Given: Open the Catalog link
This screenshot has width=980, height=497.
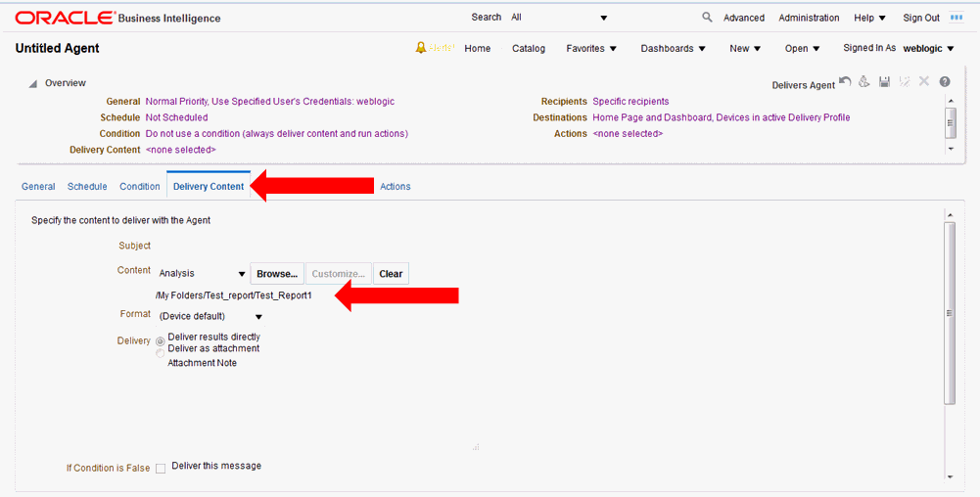Looking at the screenshot, I should click(529, 48).
